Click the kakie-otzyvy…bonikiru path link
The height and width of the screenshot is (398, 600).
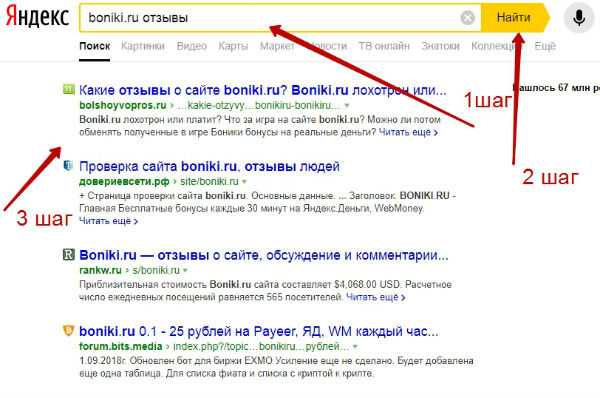[x=259, y=105]
